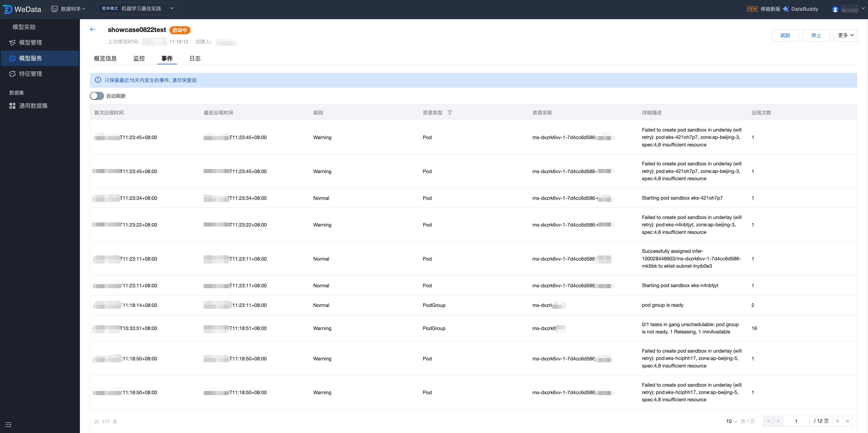Open 通用数据集 in sidebar
The image size is (868, 433).
click(x=33, y=106)
